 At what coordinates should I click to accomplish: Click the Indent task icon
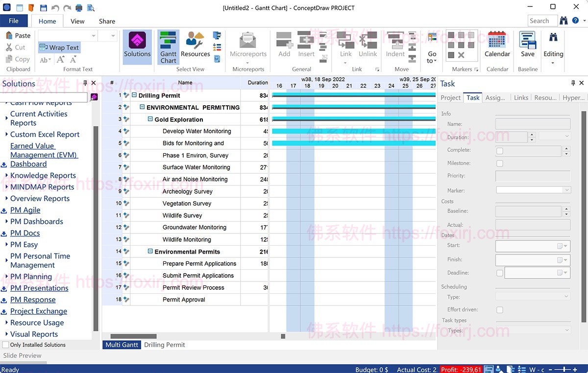point(395,47)
